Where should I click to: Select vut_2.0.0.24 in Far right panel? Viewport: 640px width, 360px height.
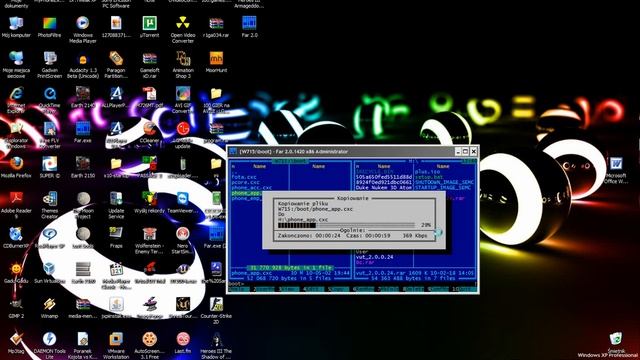pos(374,257)
